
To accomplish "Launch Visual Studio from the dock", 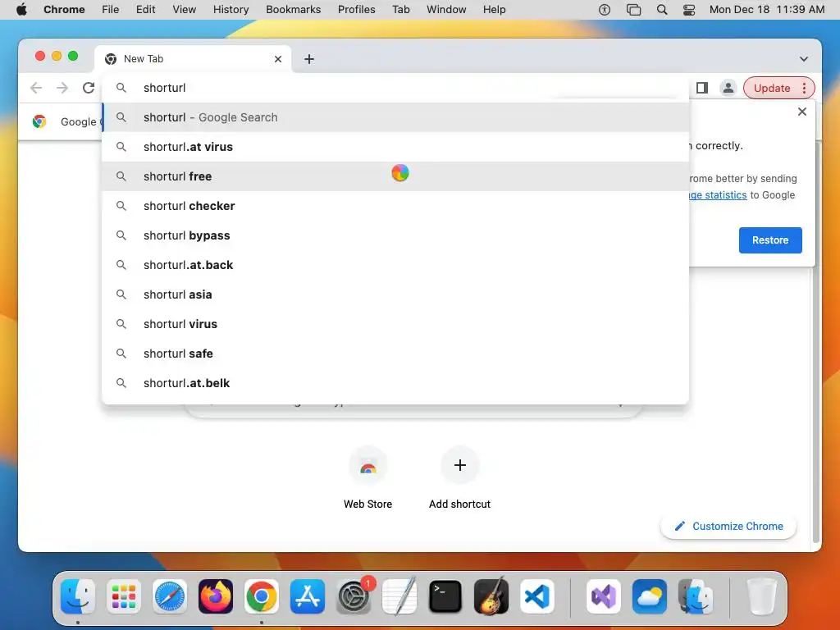I will pyautogui.click(x=604, y=596).
